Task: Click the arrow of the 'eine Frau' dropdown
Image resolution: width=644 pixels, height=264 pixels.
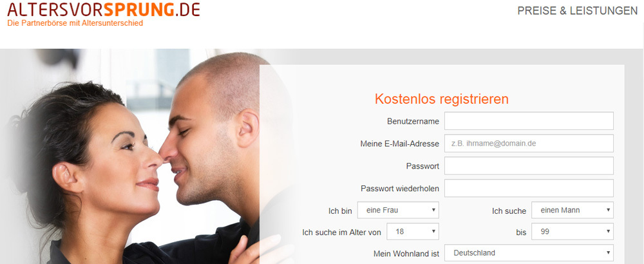Action: point(433,210)
